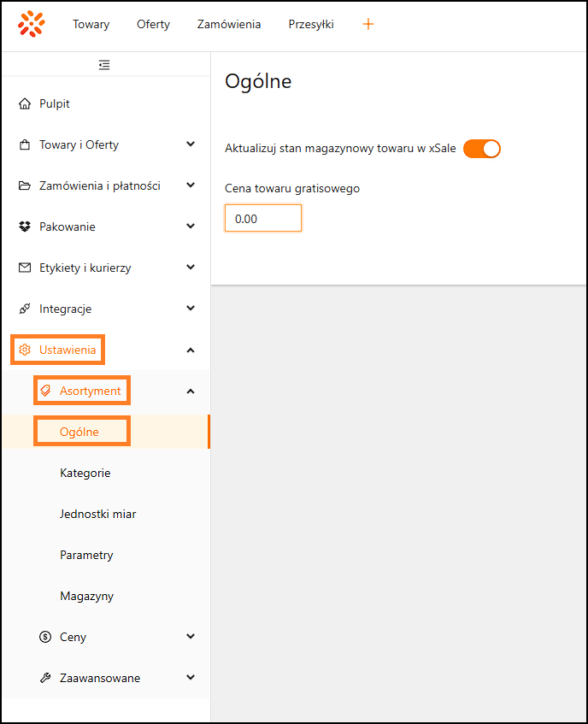Collapse the Ustawienia section chevron

coord(191,350)
